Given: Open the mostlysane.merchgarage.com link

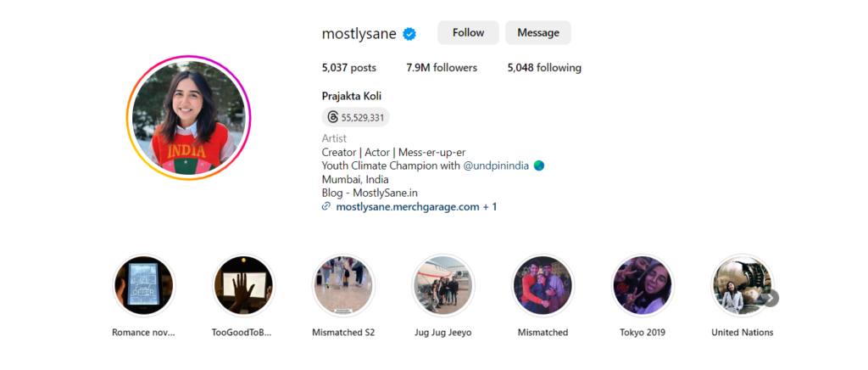Looking at the screenshot, I should 408,207.
